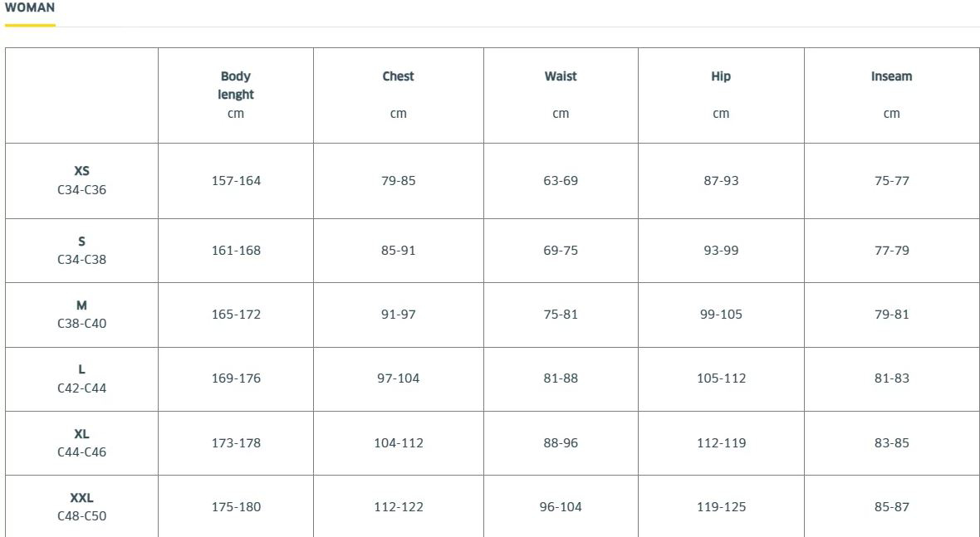Click the Chest column header
Image resolution: width=980 pixels, height=537 pixels.
click(x=398, y=95)
